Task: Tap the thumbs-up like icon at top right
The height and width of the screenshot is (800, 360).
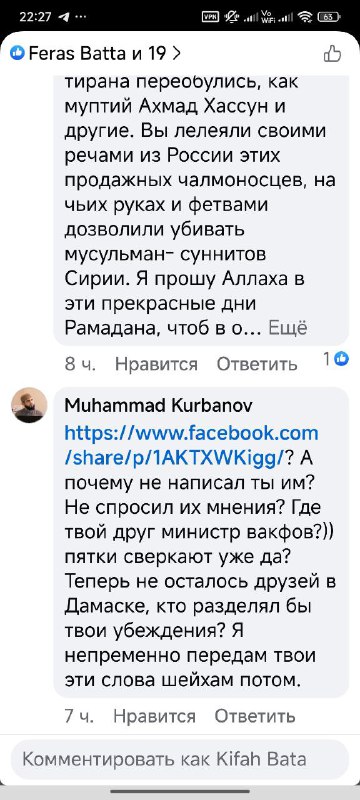Action: click(332, 53)
